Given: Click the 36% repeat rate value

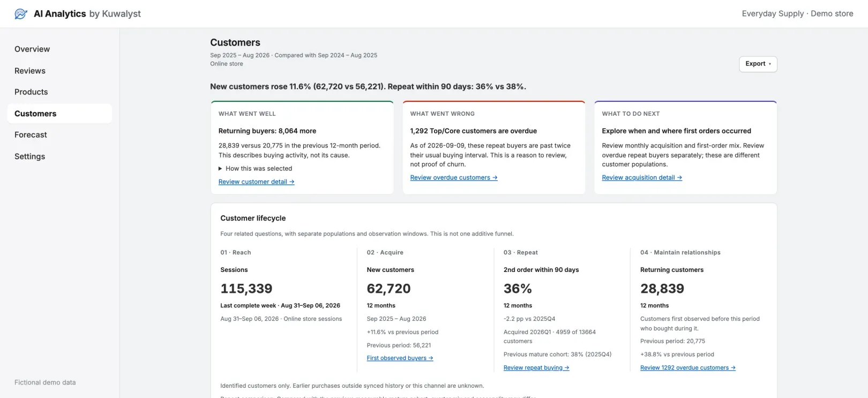Looking at the screenshot, I should [x=518, y=289].
